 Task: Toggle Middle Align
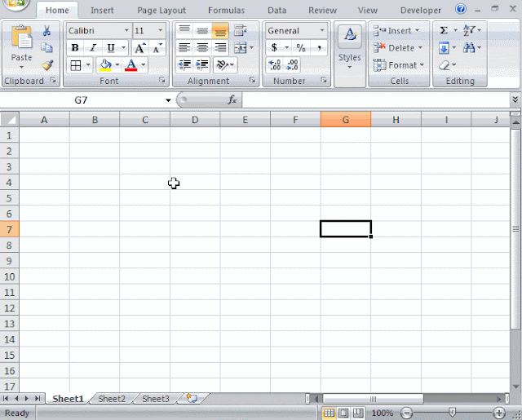point(202,31)
